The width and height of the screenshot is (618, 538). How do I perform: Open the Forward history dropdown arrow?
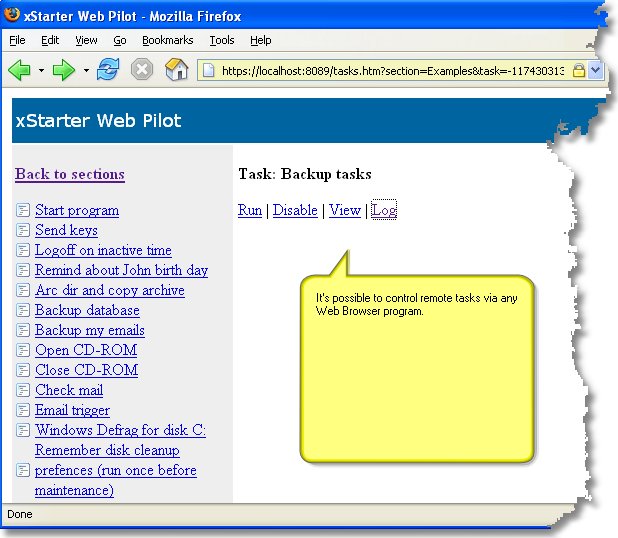coord(86,71)
